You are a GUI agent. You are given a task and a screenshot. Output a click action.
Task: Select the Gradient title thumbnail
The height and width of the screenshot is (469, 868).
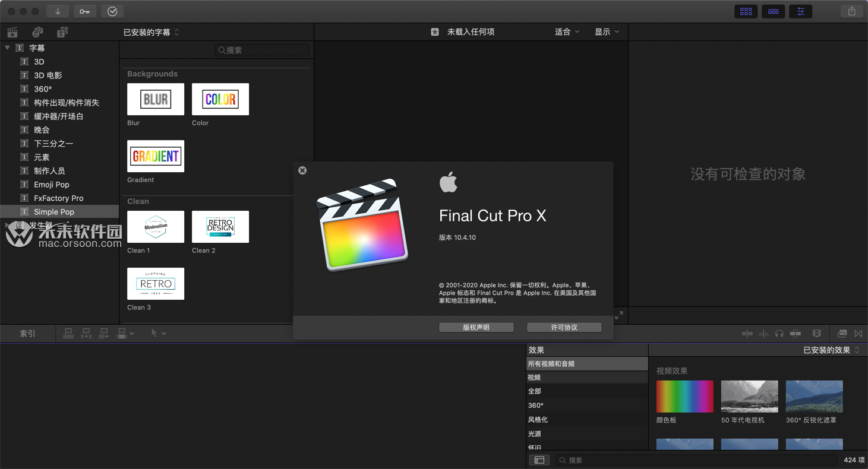pos(156,156)
